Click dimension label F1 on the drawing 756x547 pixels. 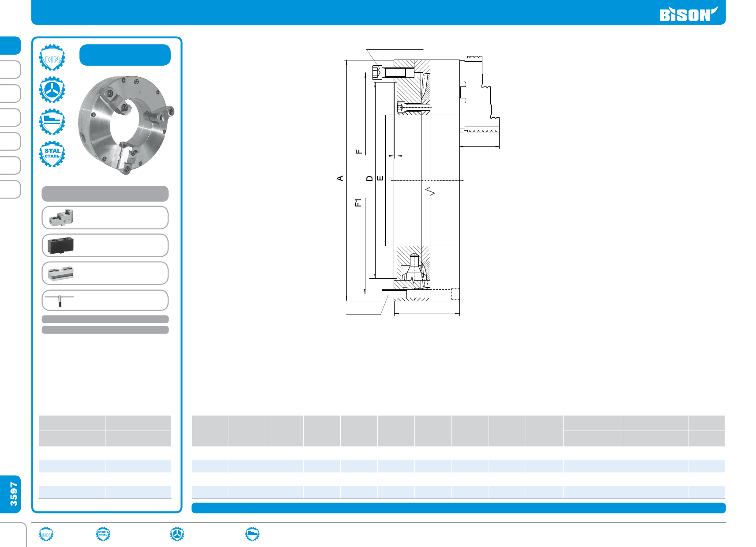(358, 202)
